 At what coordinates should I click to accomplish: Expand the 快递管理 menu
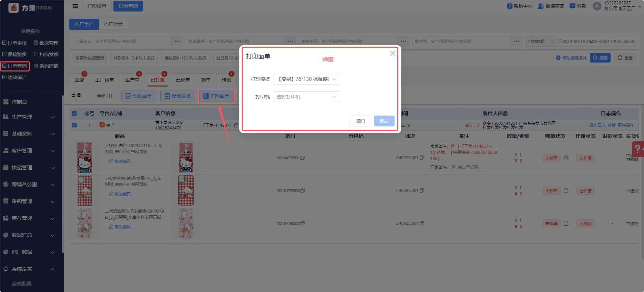[29, 168]
